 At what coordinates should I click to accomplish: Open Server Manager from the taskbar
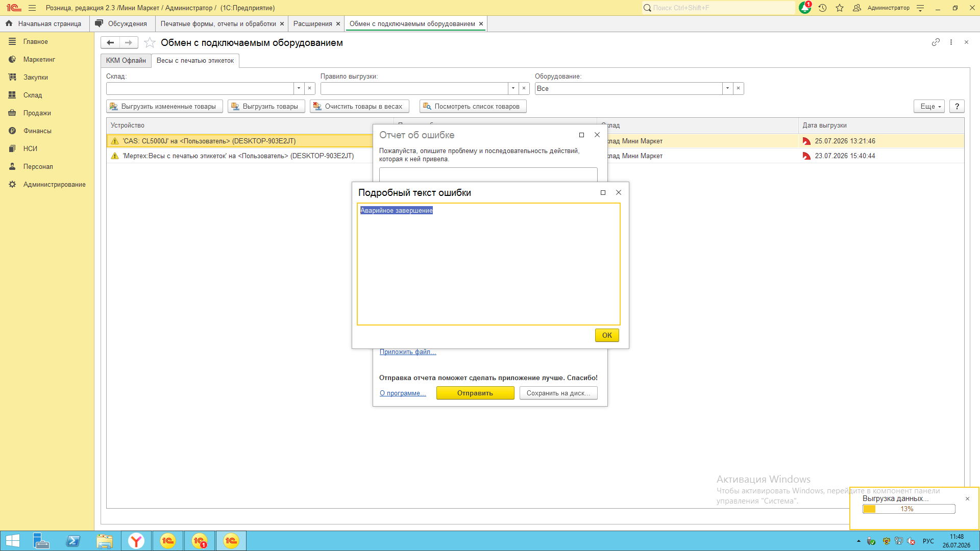41,541
